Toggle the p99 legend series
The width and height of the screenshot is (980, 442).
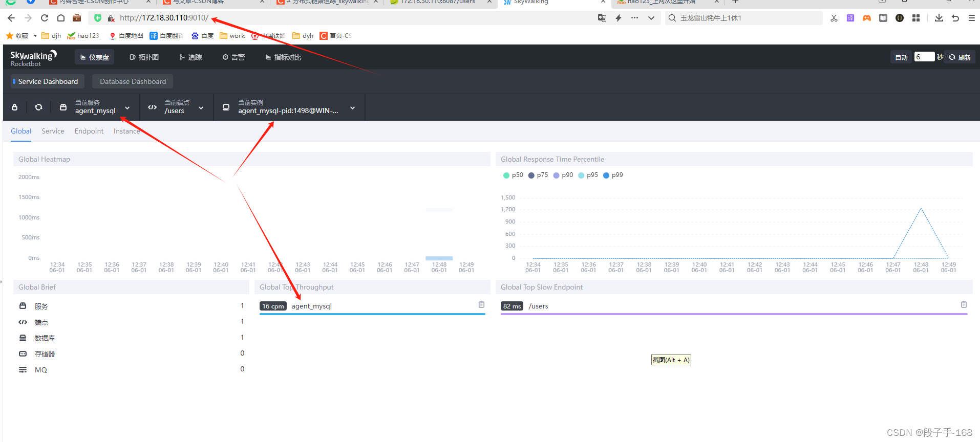pos(613,175)
